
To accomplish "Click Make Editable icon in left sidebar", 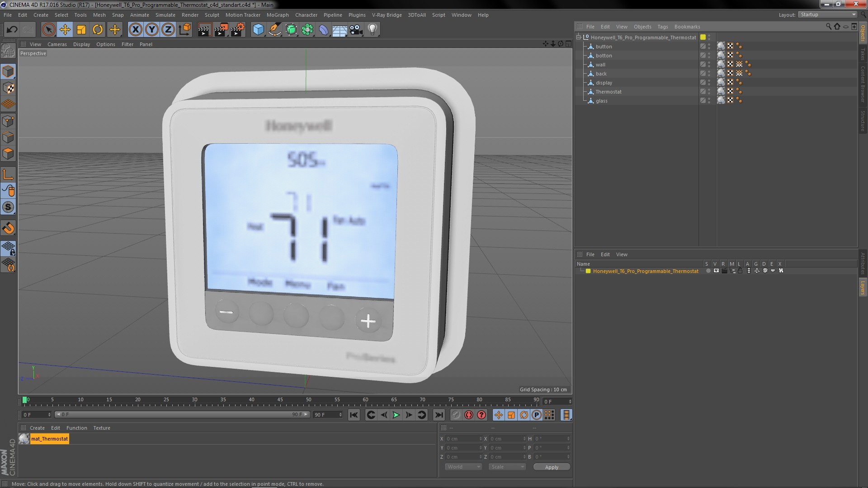I will [x=8, y=51].
